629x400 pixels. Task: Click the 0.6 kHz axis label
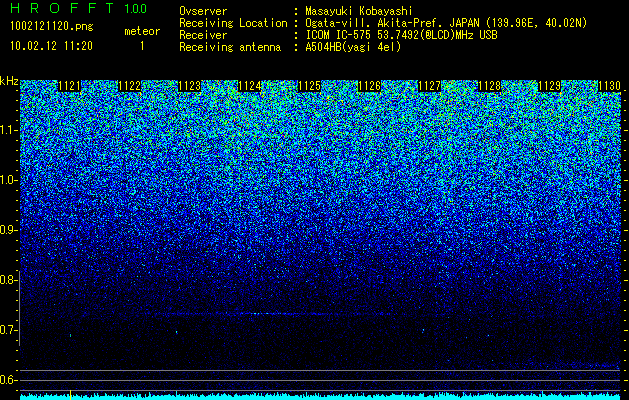pyautogui.click(x=8, y=380)
